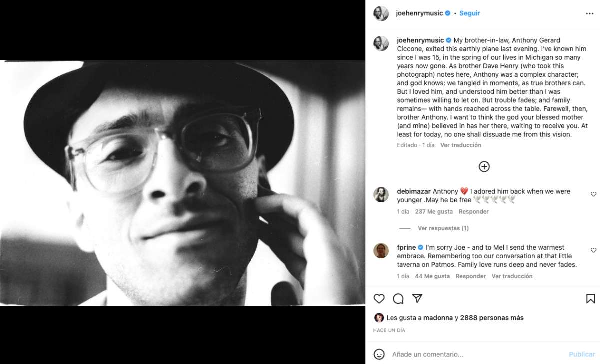Open the three-dot more options menu
Viewport: 600px width, 364px height.
tap(590, 14)
